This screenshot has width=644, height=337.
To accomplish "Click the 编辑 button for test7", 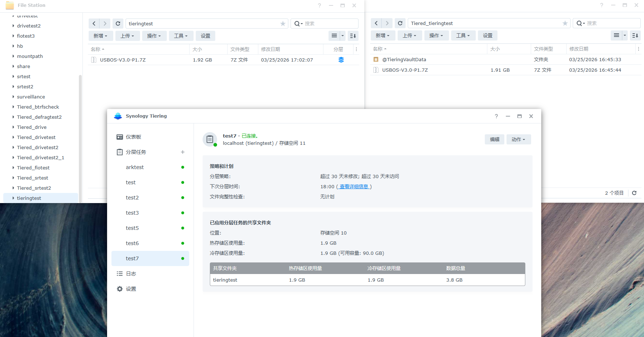I will (494, 139).
